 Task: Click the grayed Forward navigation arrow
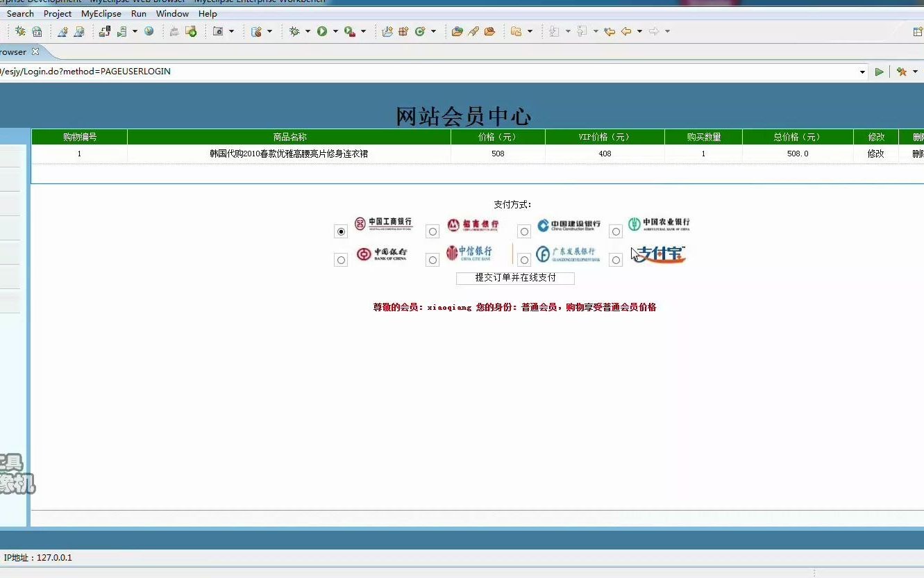point(654,31)
